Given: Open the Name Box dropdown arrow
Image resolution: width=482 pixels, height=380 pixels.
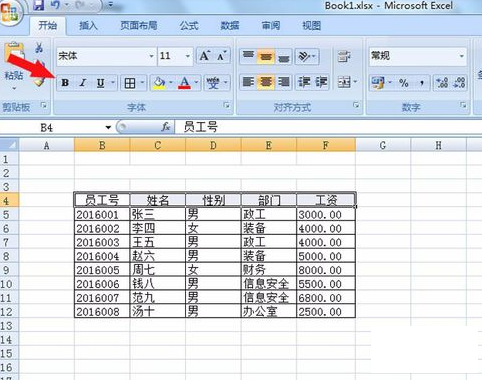Looking at the screenshot, I should click(x=108, y=127).
